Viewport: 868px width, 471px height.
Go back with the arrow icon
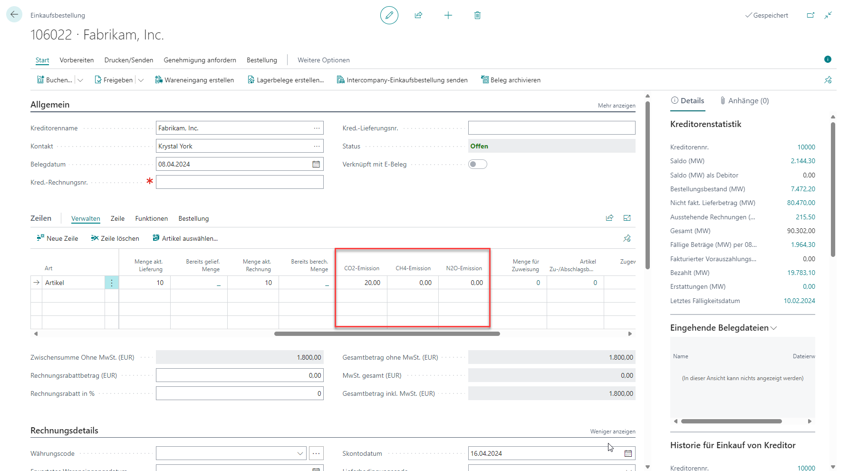tap(14, 14)
